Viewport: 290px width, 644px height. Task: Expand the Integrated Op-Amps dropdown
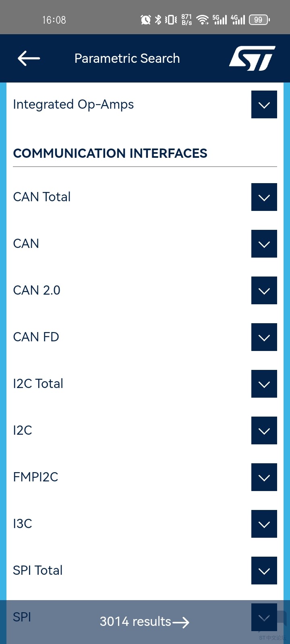click(264, 105)
